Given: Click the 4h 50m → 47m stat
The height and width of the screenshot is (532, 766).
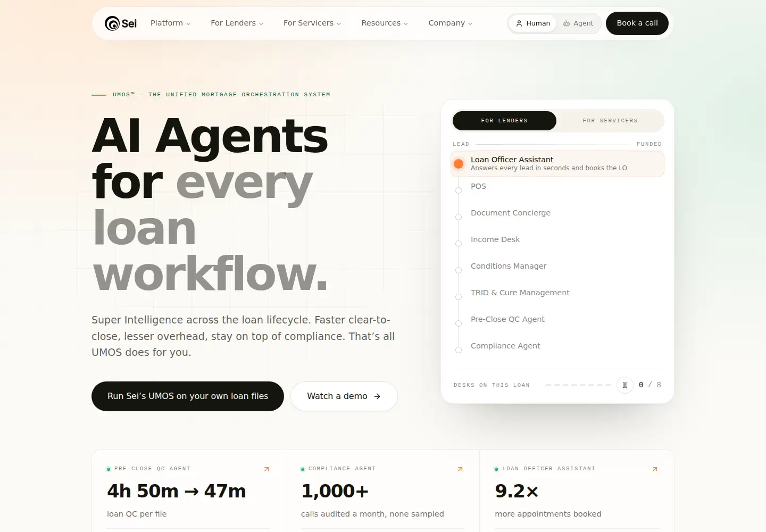Looking at the screenshot, I should tap(177, 491).
